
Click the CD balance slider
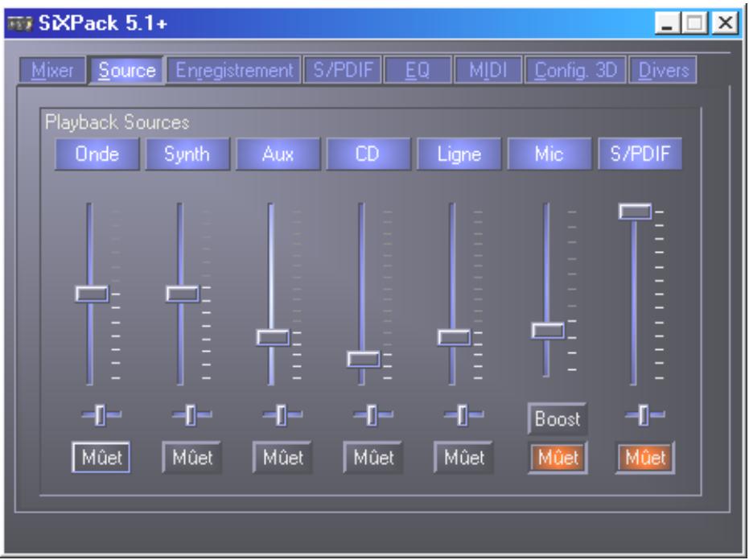click(x=372, y=414)
